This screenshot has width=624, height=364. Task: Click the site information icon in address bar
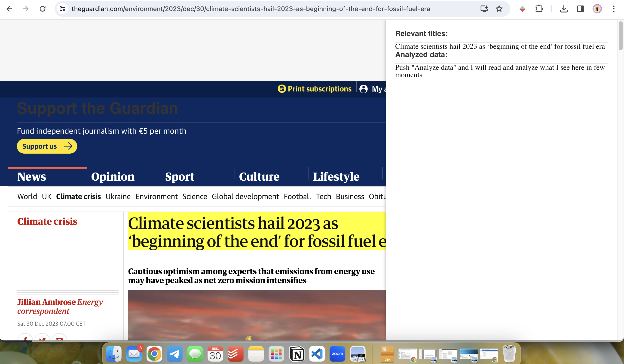coord(62,9)
